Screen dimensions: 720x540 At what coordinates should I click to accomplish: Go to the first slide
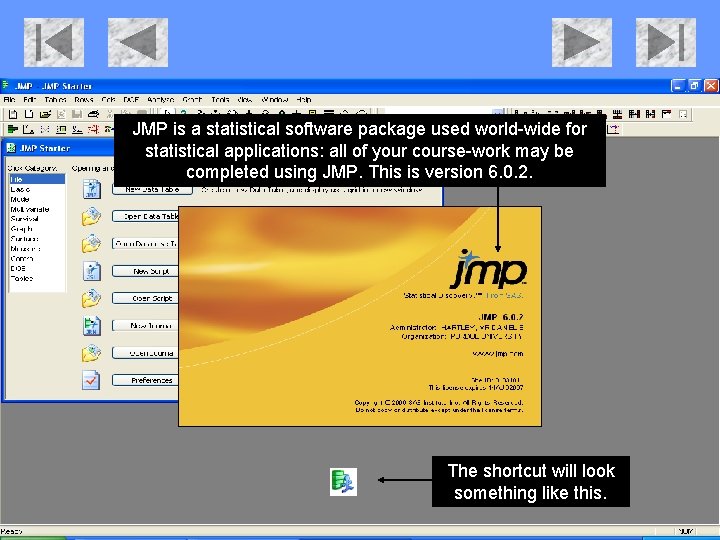pyautogui.click(x=54, y=42)
